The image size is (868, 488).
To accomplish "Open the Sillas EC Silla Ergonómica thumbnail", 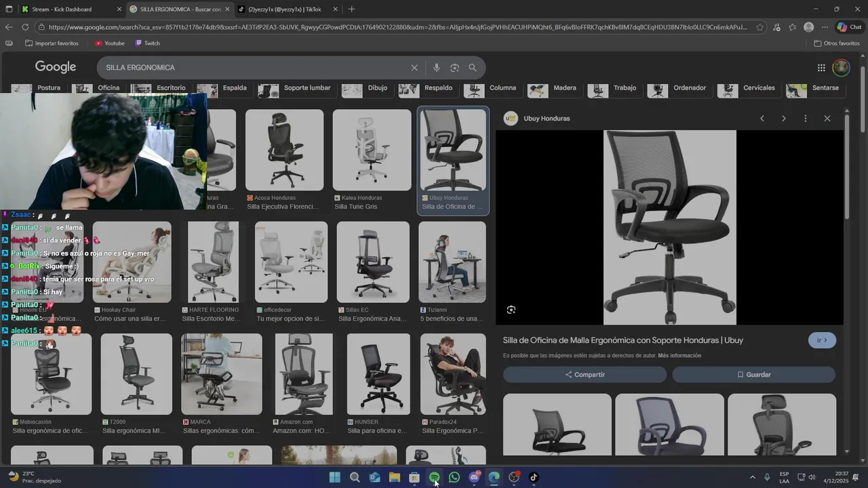I will point(373,262).
